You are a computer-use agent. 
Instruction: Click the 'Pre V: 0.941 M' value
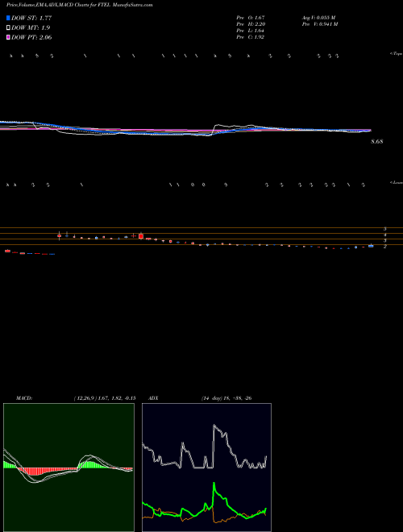(319, 24)
